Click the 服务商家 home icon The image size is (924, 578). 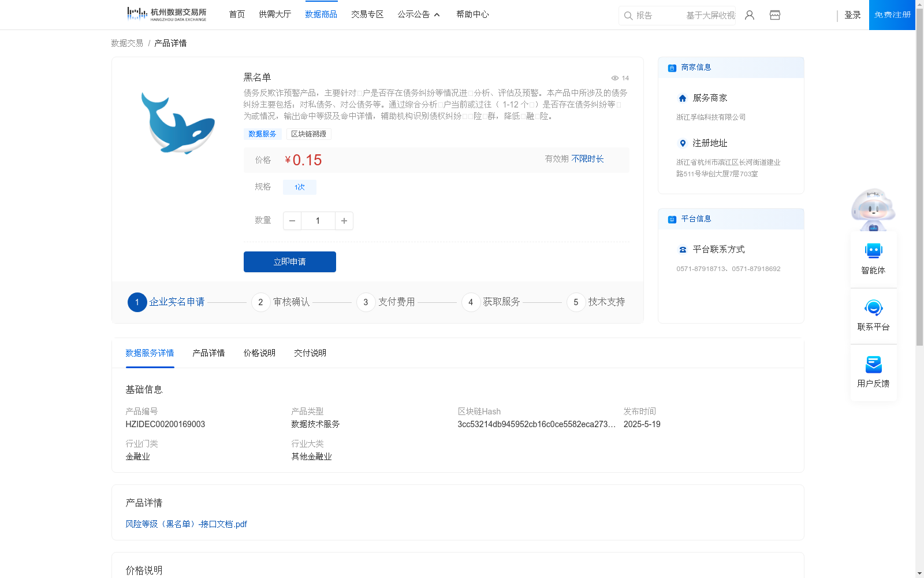tap(683, 98)
